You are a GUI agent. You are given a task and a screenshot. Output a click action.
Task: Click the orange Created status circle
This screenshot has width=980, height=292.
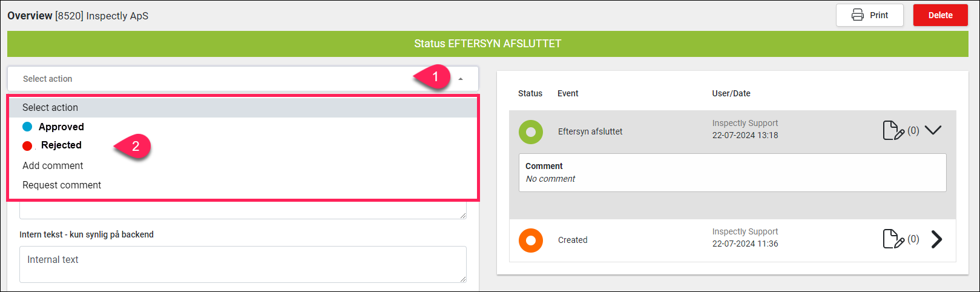531,241
